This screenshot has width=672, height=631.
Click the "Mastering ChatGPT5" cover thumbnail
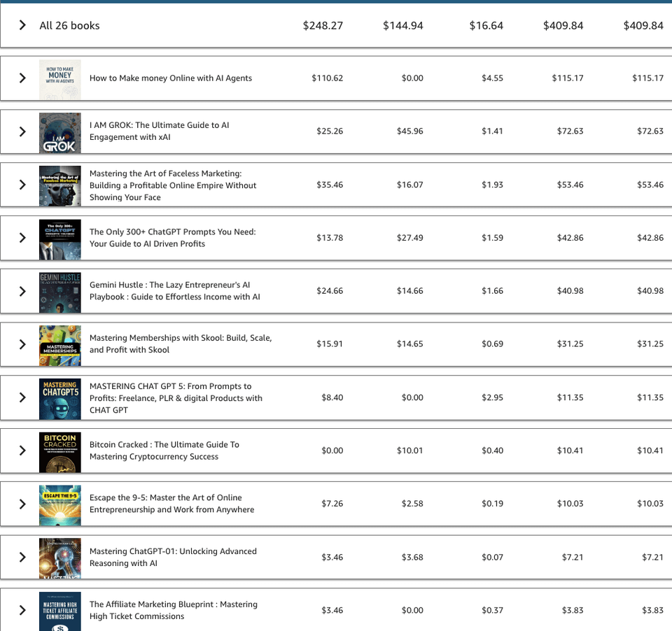tap(59, 397)
